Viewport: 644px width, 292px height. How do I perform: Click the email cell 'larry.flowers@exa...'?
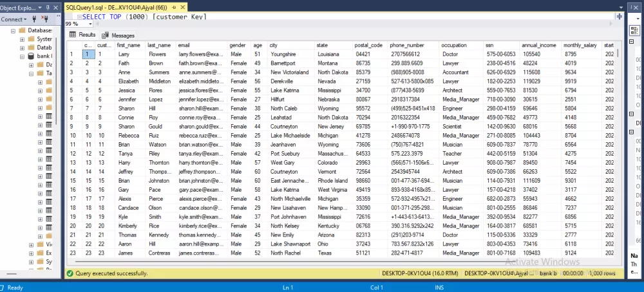pyautogui.click(x=201, y=54)
